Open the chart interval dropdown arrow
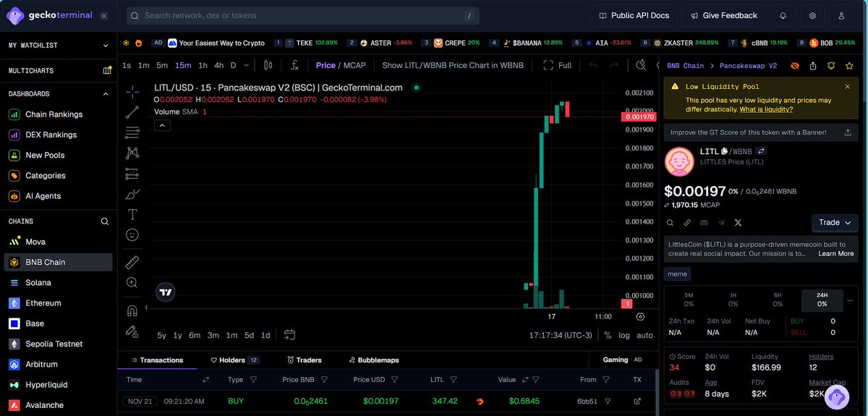 click(x=247, y=65)
